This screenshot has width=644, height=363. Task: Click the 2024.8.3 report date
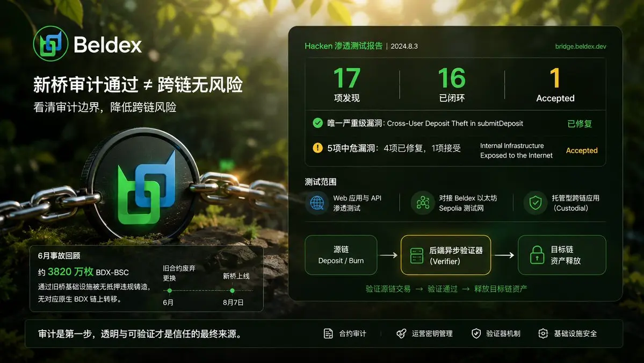(404, 46)
